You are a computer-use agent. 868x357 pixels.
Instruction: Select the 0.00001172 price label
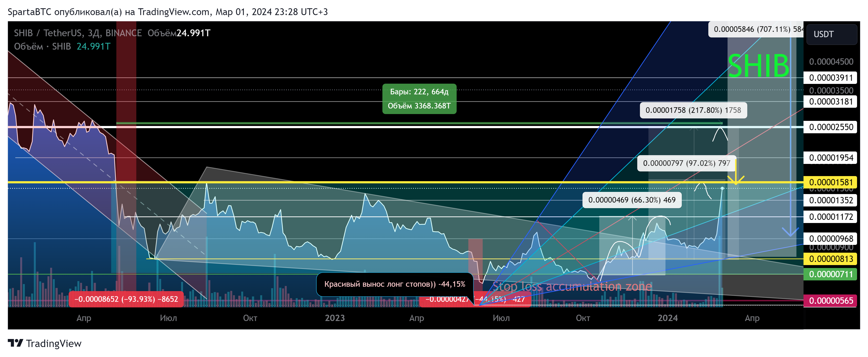[830, 216]
